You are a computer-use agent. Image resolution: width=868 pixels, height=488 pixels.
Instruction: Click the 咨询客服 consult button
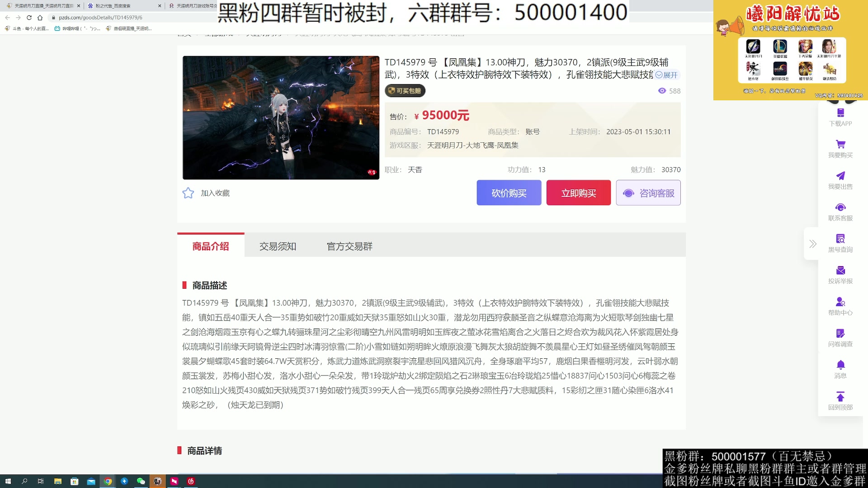tap(648, 192)
